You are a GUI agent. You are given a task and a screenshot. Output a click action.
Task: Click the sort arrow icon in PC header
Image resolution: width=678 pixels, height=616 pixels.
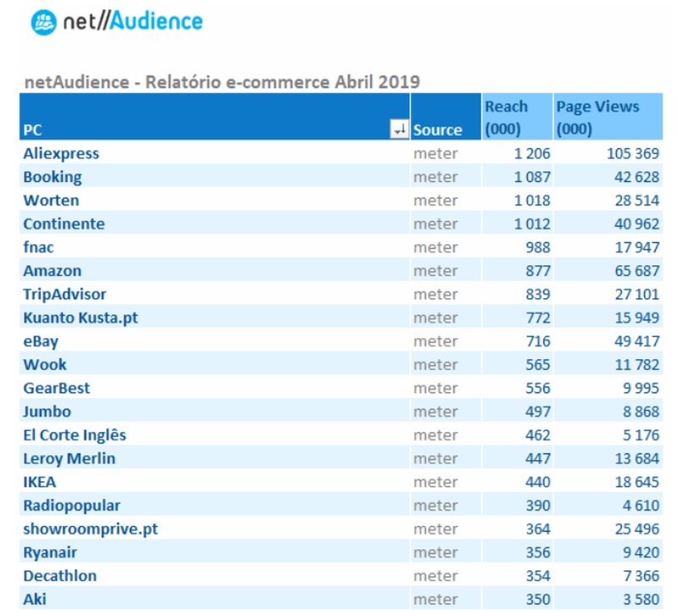tap(400, 127)
